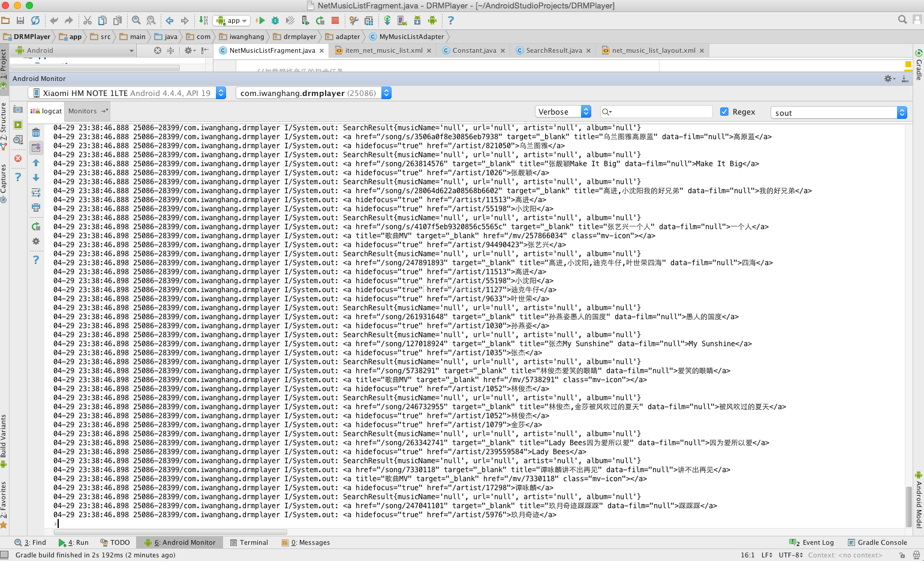This screenshot has height=561, width=924.
Task: Toggle soft-wrap icon in logcat sidebar
Action: (x=36, y=193)
